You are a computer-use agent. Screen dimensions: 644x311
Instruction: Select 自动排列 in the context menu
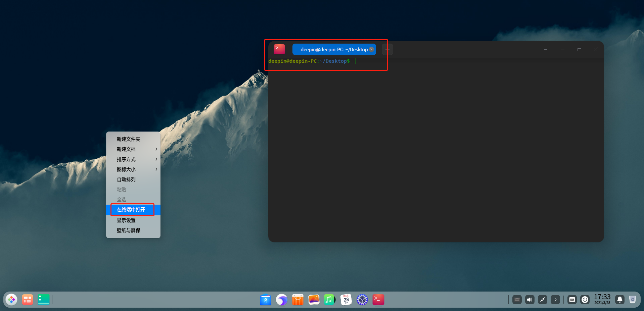(x=133, y=179)
